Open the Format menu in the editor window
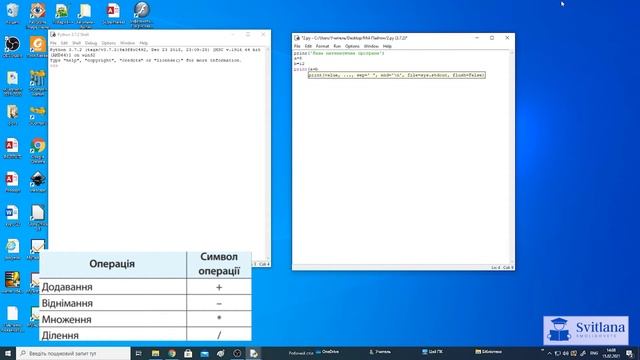Image resolution: width=640 pixels, height=360 pixels. point(322,47)
